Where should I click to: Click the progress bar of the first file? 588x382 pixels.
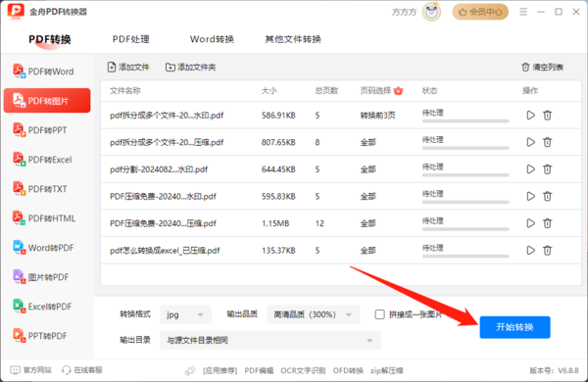pyautogui.click(x=465, y=121)
